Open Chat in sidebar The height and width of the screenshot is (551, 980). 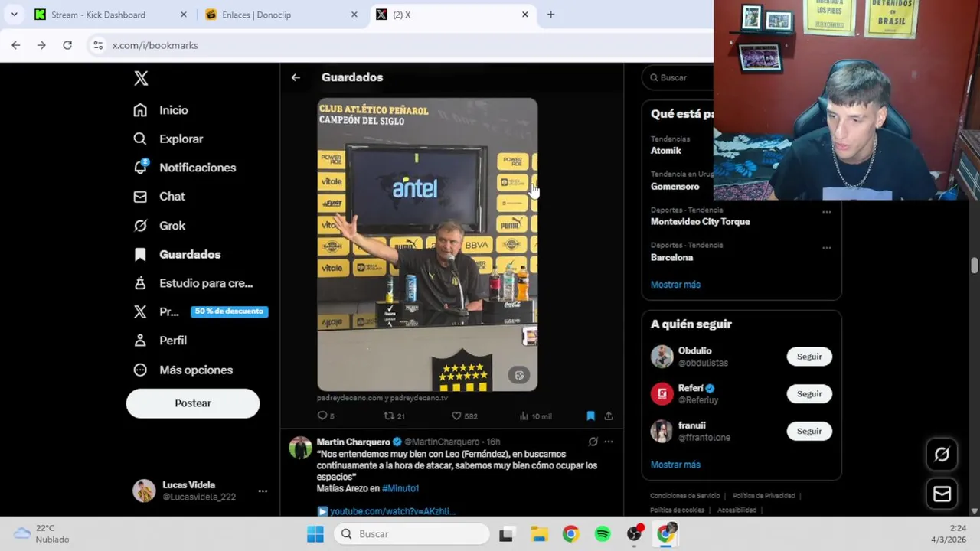[x=159, y=197]
